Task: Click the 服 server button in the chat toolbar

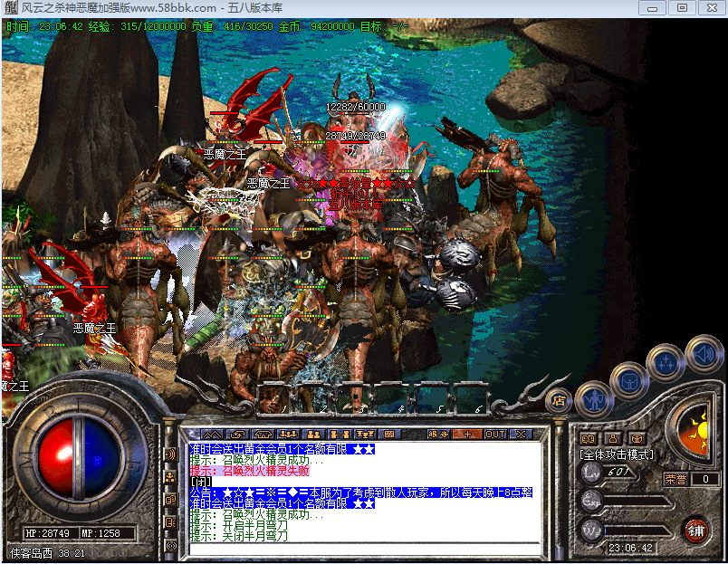Action: [438, 435]
